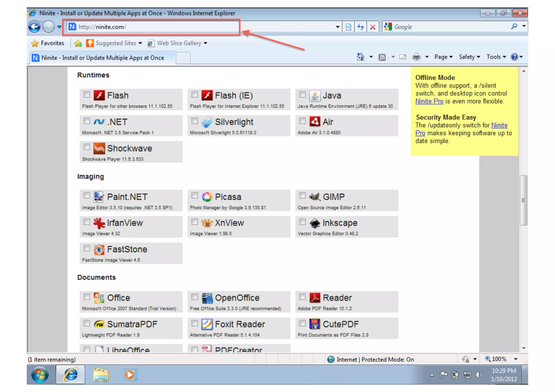Viewport: 555px width, 392px height.
Task: Click the Print toolbar icon
Action: coord(417,57)
